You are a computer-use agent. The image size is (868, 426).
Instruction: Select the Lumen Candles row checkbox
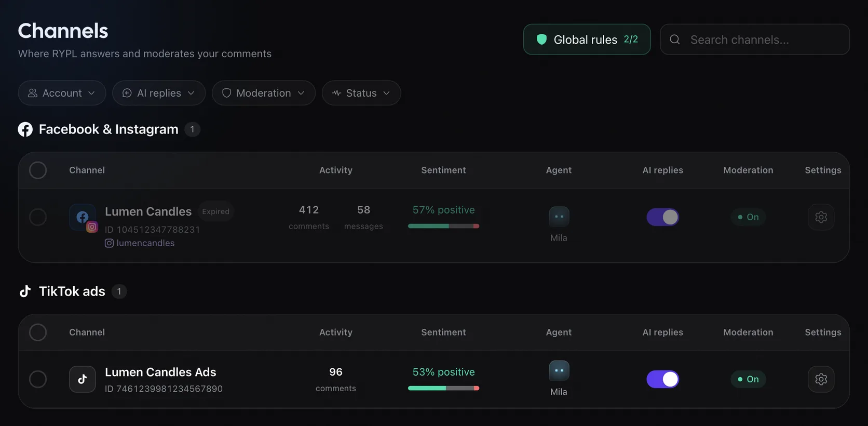tap(38, 217)
